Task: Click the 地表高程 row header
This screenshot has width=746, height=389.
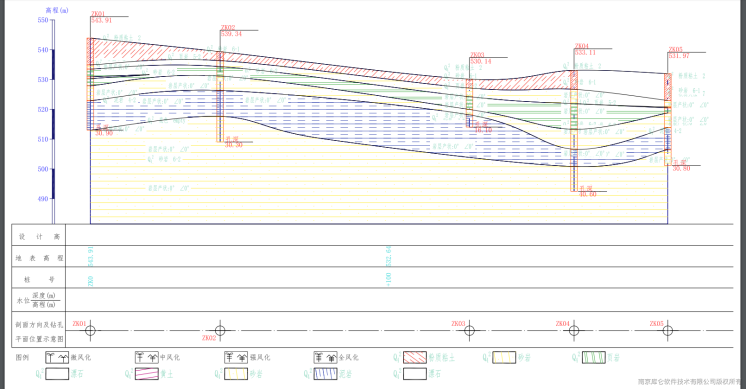Action: (39, 258)
